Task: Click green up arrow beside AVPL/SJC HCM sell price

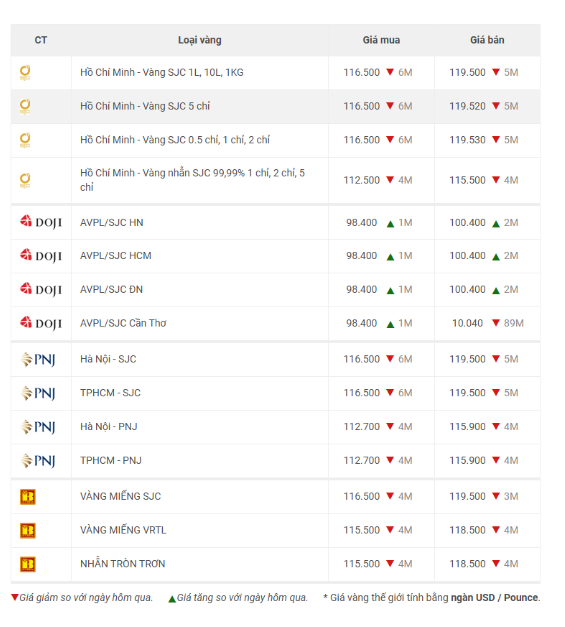Action: (496, 257)
